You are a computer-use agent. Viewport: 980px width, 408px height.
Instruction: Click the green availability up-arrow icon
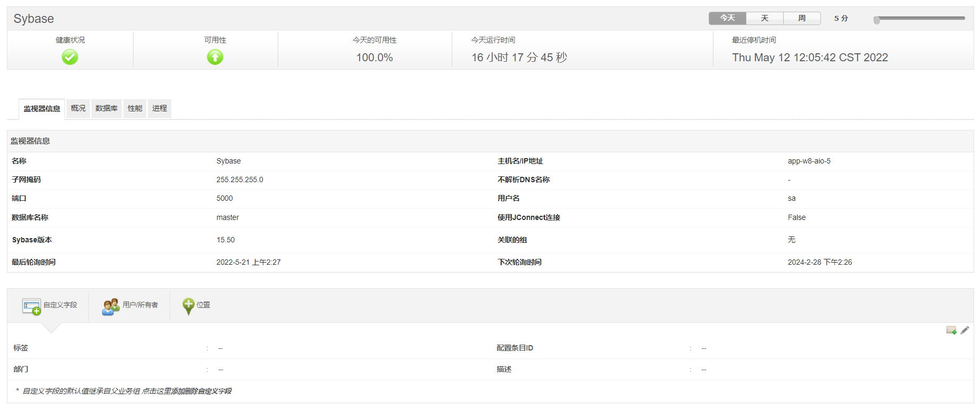(x=215, y=57)
